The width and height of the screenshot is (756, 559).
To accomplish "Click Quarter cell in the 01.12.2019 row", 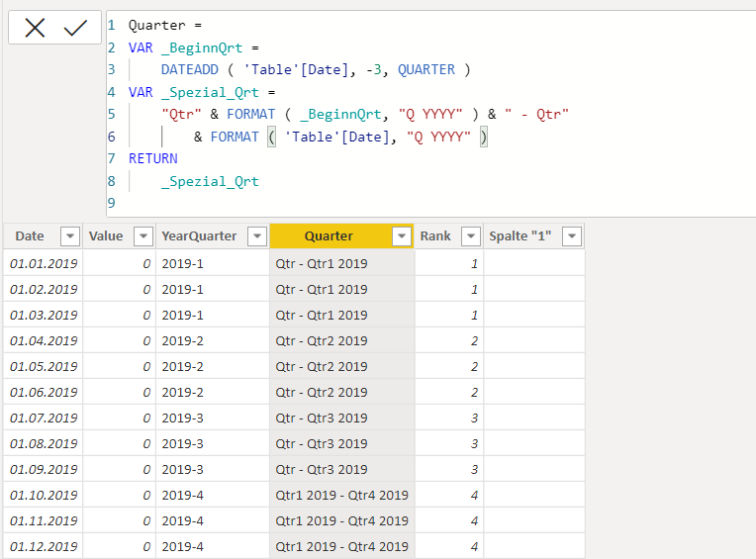I will point(341,546).
